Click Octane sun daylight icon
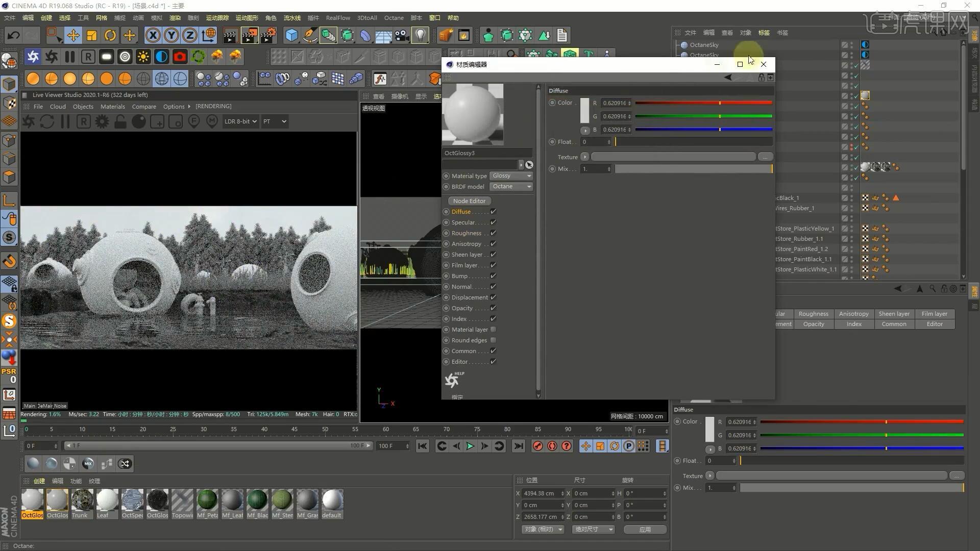 pos(143,57)
